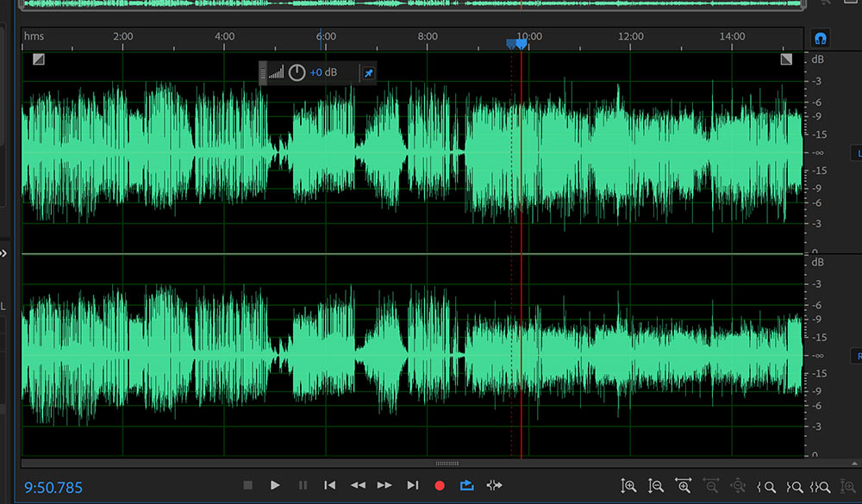Screen dimensions: 862x504
Task: Click the right channel dB scale label
Action: [817, 262]
